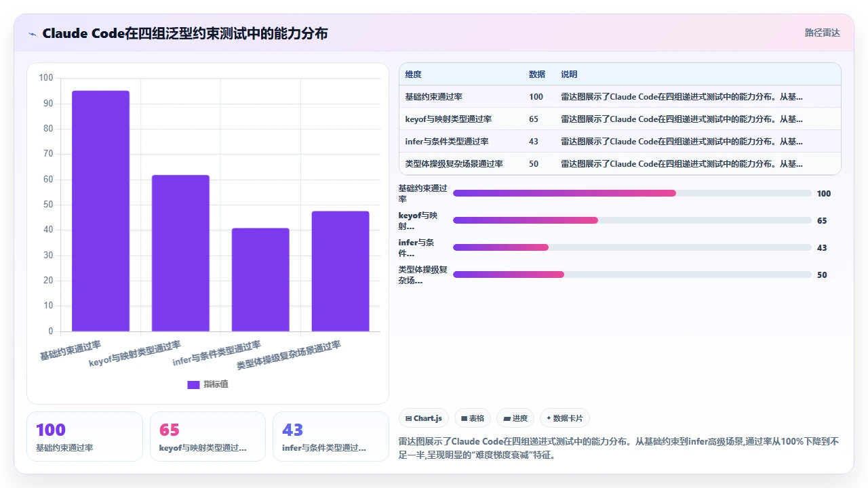Click the progress list label 基础约束通过率
868x488 pixels.
tap(422, 193)
